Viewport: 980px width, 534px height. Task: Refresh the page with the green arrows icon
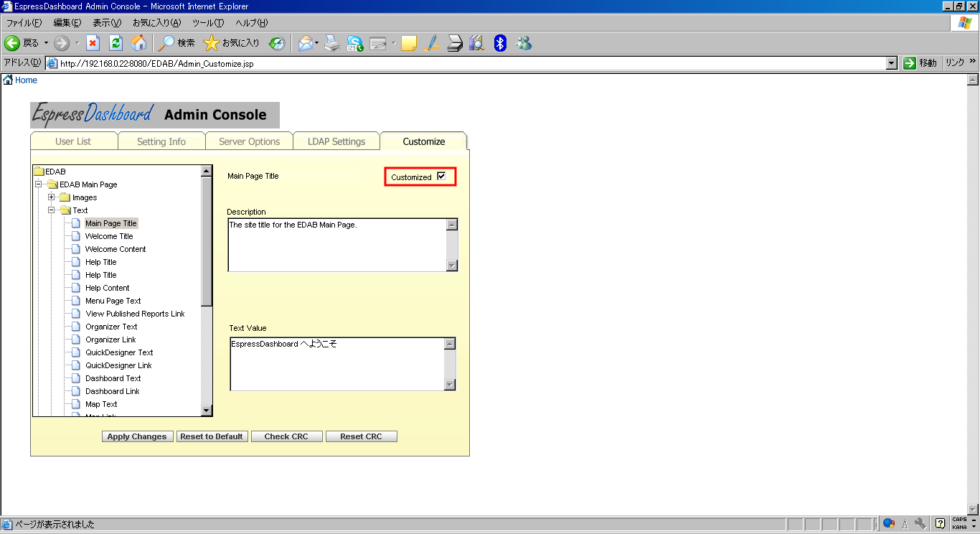(x=116, y=43)
